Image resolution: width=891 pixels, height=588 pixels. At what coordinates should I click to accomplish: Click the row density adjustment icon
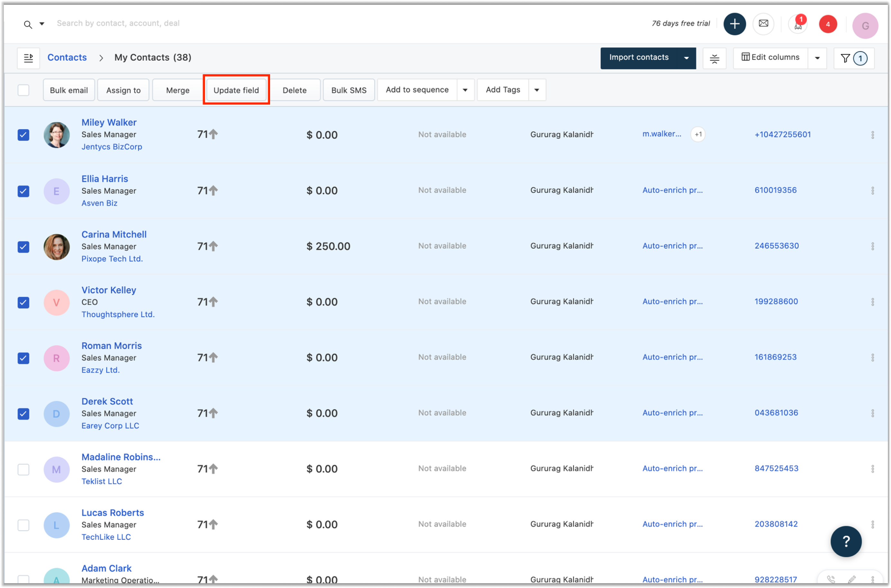point(714,58)
